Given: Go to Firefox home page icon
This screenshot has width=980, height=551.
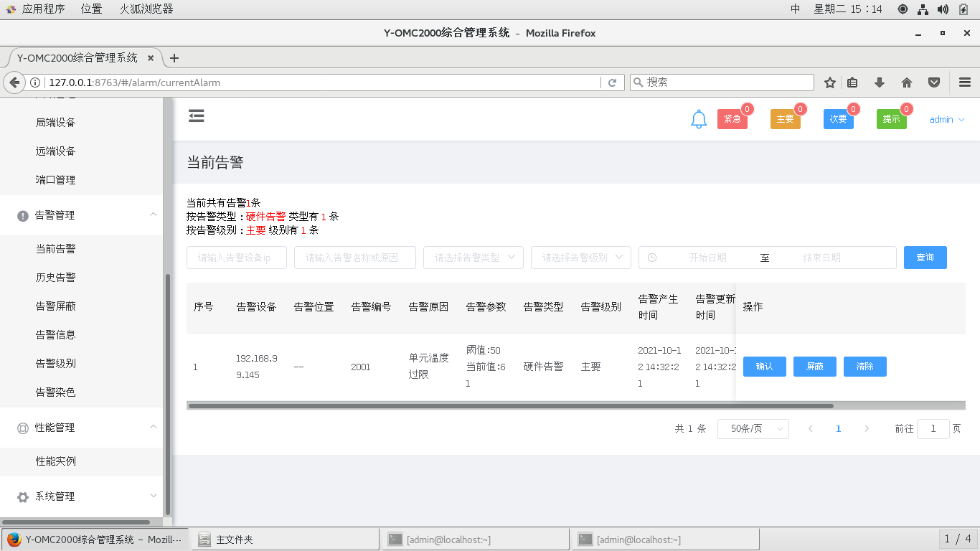Looking at the screenshot, I should 907,83.
